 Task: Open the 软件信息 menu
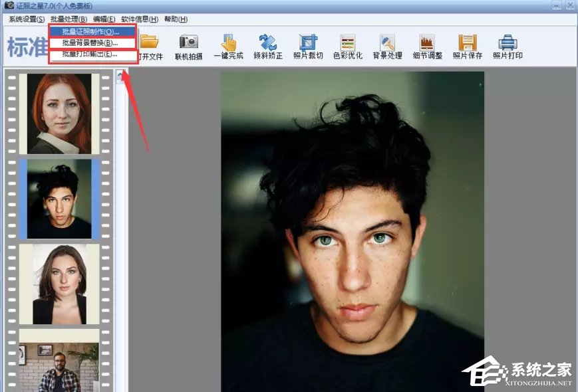(x=140, y=19)
